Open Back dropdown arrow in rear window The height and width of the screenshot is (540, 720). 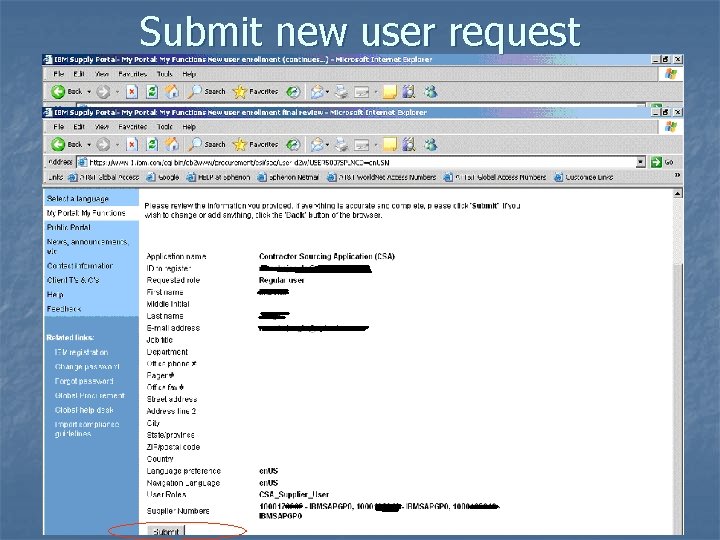tap(89, 92)
